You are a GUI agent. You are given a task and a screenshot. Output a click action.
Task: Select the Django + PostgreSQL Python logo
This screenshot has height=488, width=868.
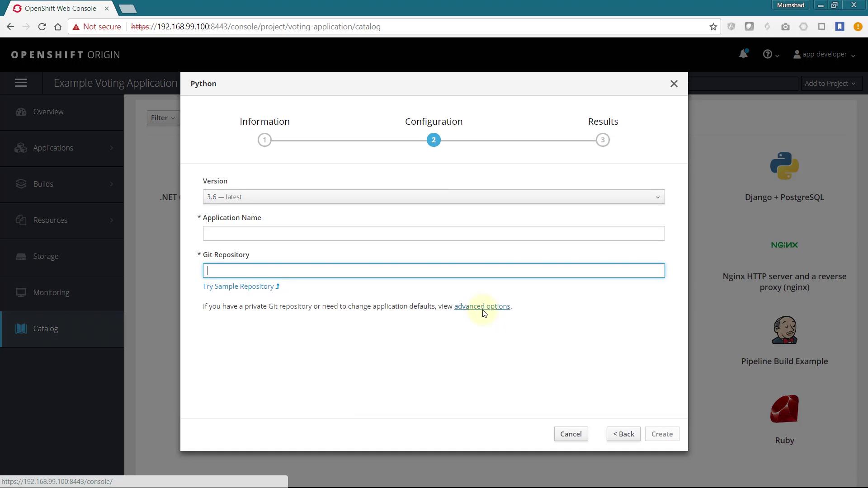[784, 166]
